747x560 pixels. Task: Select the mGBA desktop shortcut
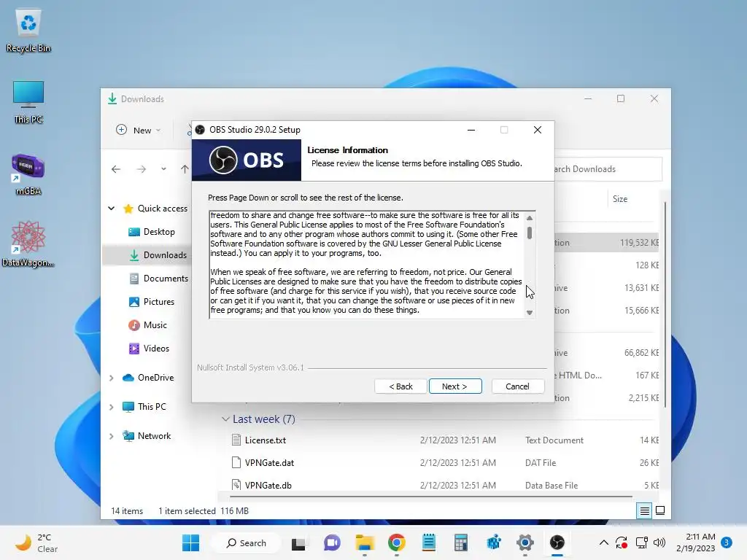[x=28, y=174]
